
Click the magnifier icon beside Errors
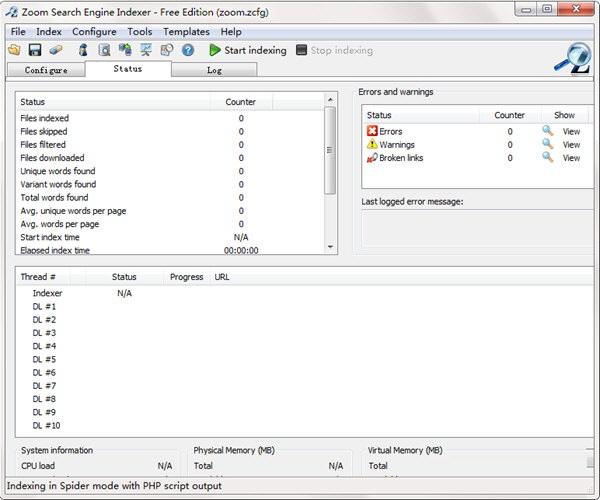[547, 131]
